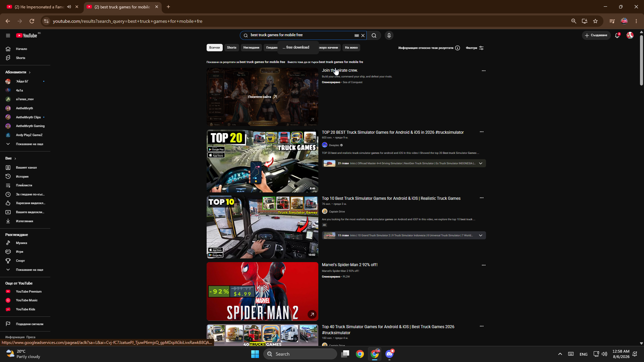Open Top 10 Best Truck Simulator Games title
Viewport: 644px width, 362px height.
click(391, 198)
